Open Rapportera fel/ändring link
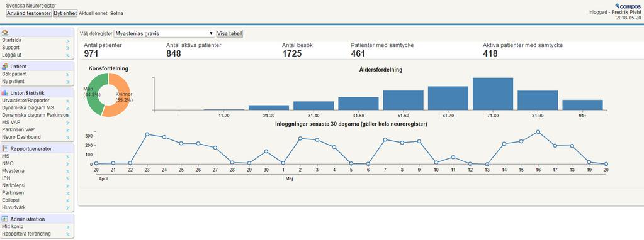The image size is (644, 240). click(x=26, y=234)
